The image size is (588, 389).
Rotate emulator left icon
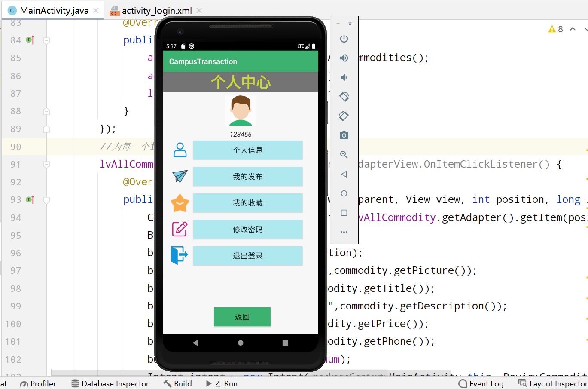pos(344,97)
